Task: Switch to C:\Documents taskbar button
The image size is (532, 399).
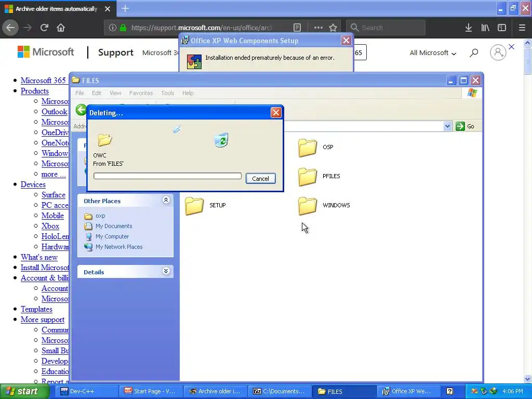Action: [279, 392]
